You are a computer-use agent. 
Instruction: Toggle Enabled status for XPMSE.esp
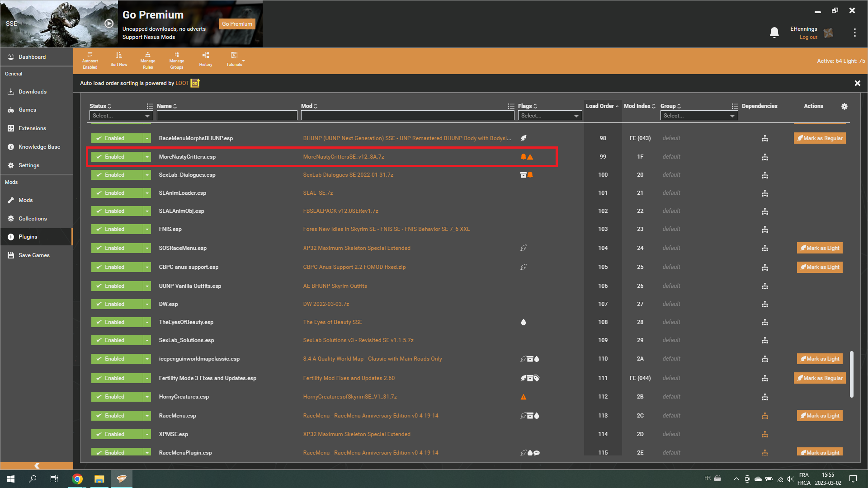tap(117, 434)
